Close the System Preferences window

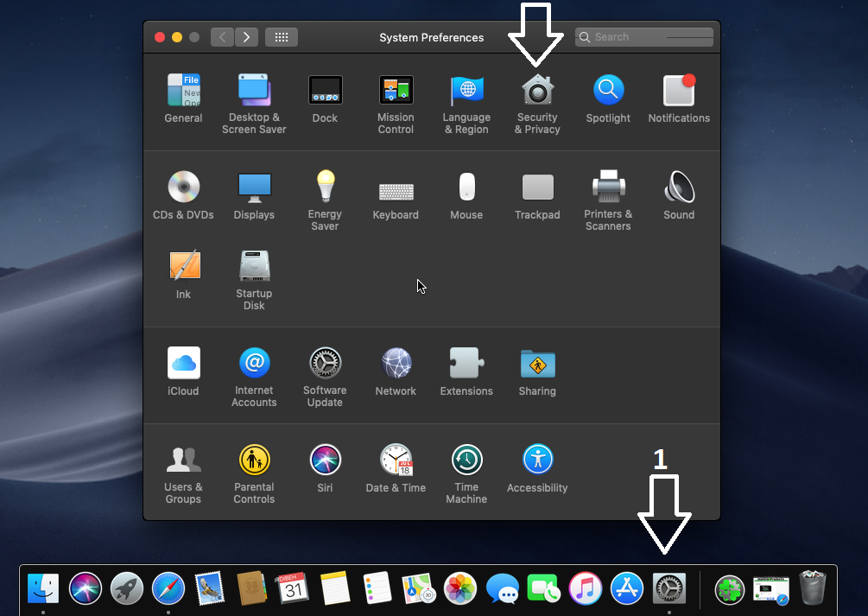tap(160, 37)
